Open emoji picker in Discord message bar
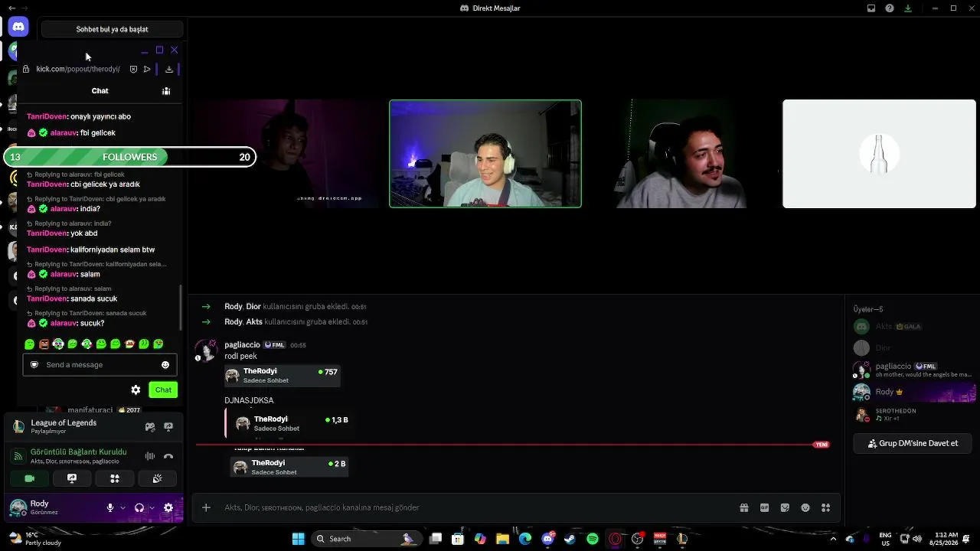The height and width of the screenshot is (551, 980). tap(805, 507)
